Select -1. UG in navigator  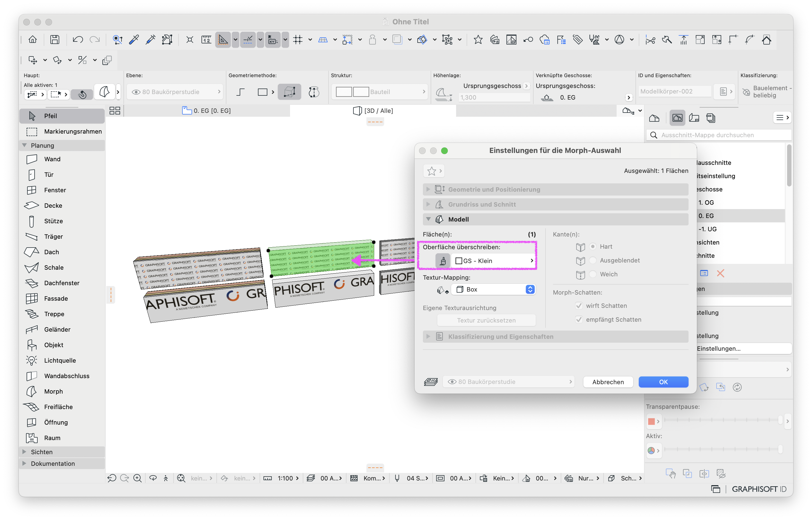pos(707,229)
